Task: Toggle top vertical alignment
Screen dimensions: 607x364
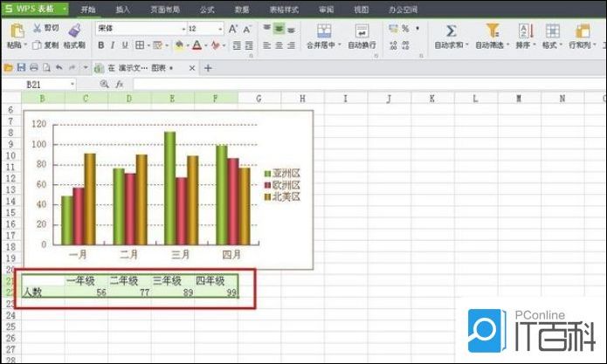Action: pos(266,28)
